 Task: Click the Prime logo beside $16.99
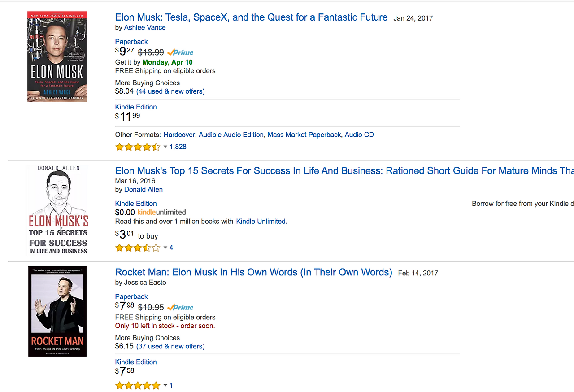180,52
